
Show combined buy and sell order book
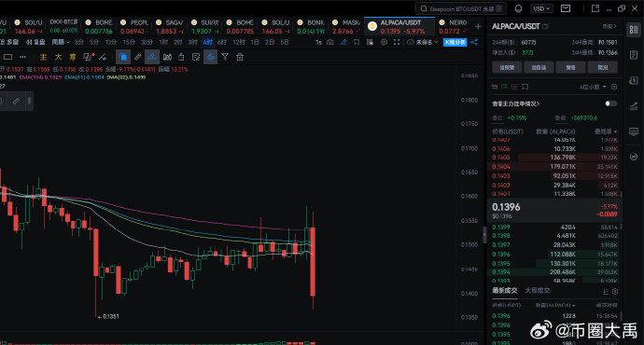click(495, 87)
